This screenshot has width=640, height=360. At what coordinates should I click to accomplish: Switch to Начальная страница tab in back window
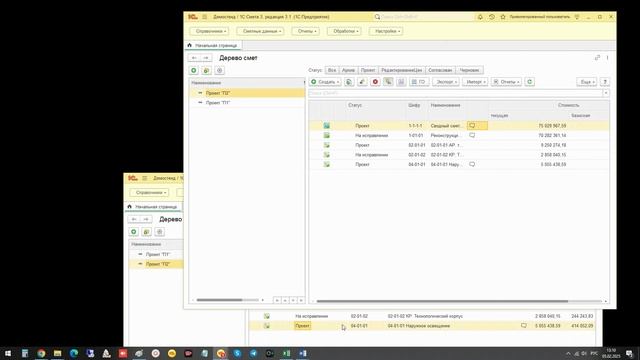(x=153, y=207)
